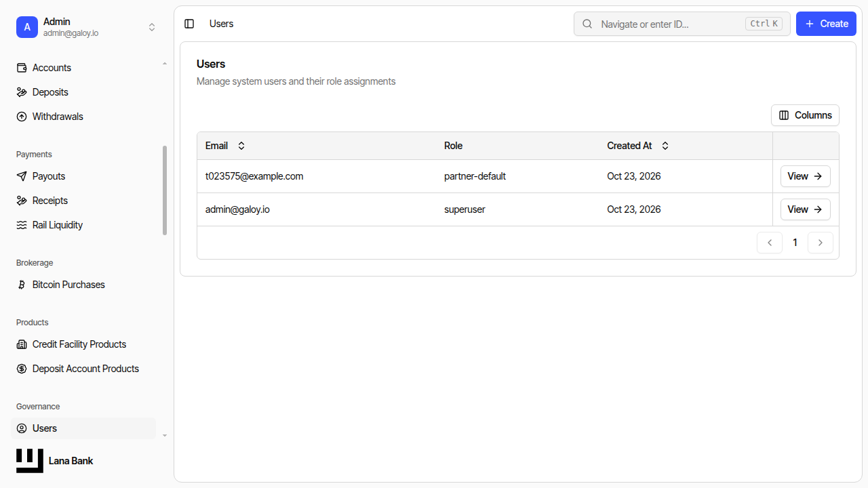Select Payouts in Payments section
The height and width of the screenshot is (488, 868).
83,176
